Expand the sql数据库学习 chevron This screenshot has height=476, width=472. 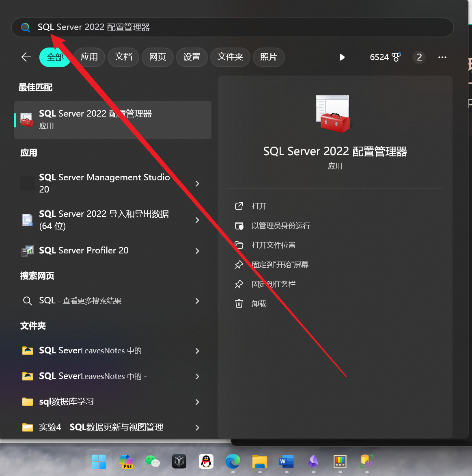pyautogui.click(x=198, y=402)
